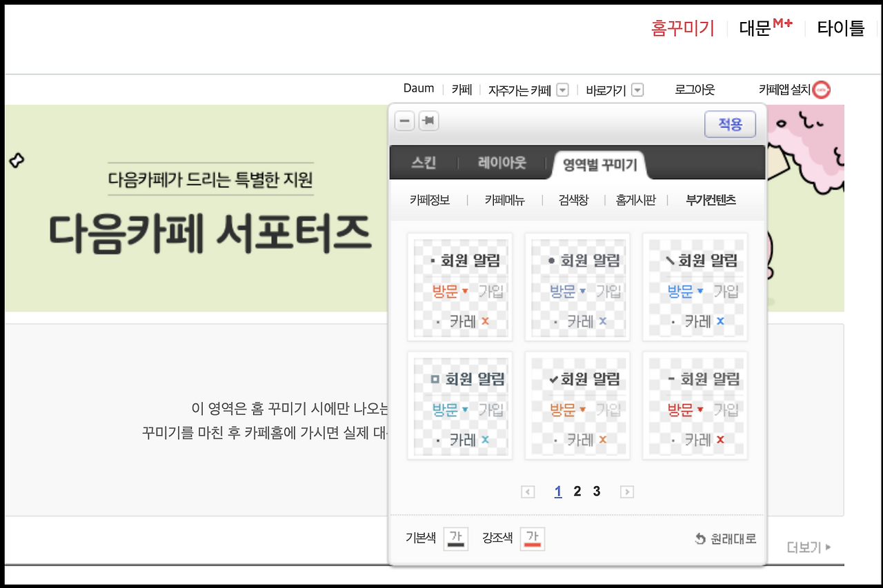
Task: Expand the 자주가는 카페 dropdown arrow
Action: [x=562, y=90]
